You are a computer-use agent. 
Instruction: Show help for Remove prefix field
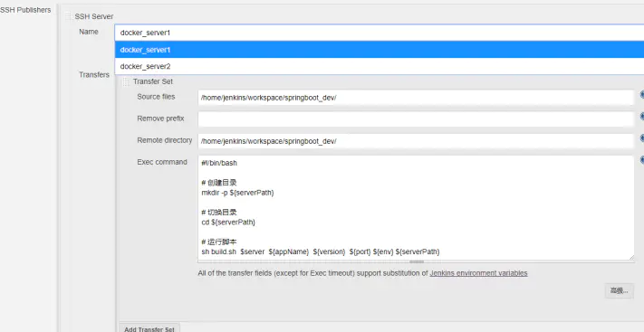pyautogui.click(x=641, y=117)
